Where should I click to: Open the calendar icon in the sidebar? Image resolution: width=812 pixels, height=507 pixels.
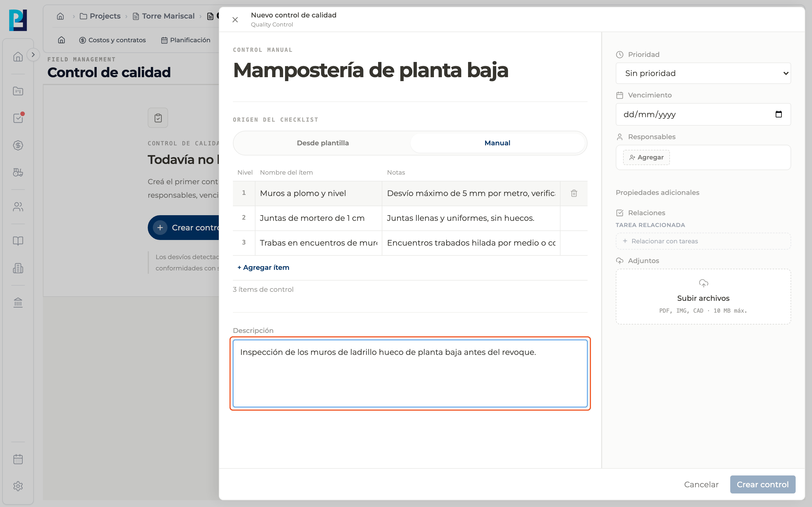pyautogui.click(x=18, y=459)
